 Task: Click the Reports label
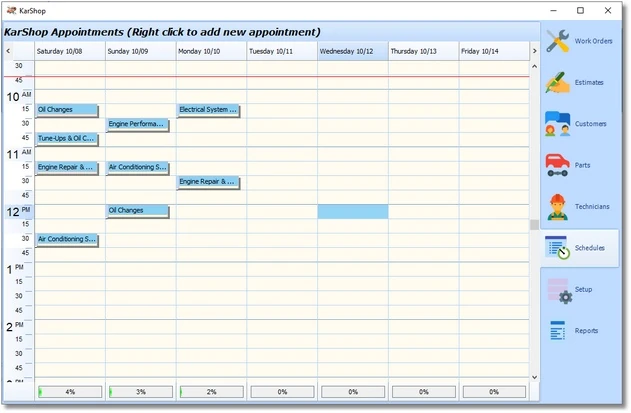586,331
